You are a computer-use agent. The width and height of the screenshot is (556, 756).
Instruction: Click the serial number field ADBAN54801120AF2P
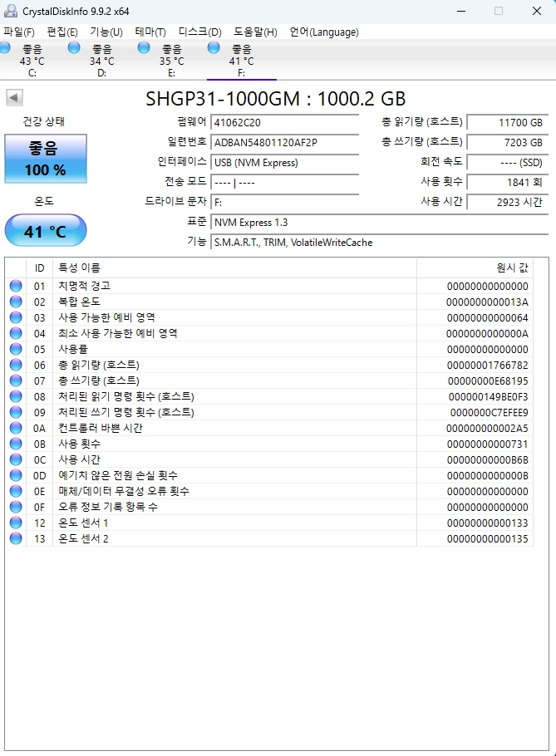click(x=284, y=143)
